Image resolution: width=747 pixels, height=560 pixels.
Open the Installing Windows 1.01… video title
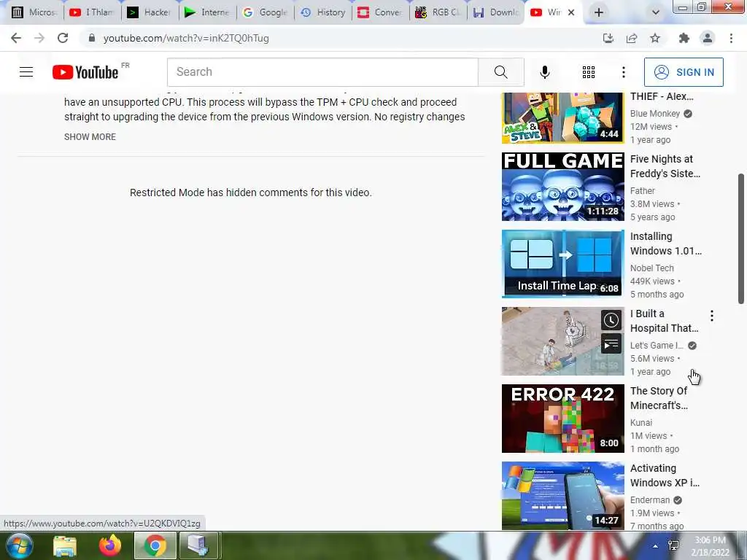pos(665,244)
